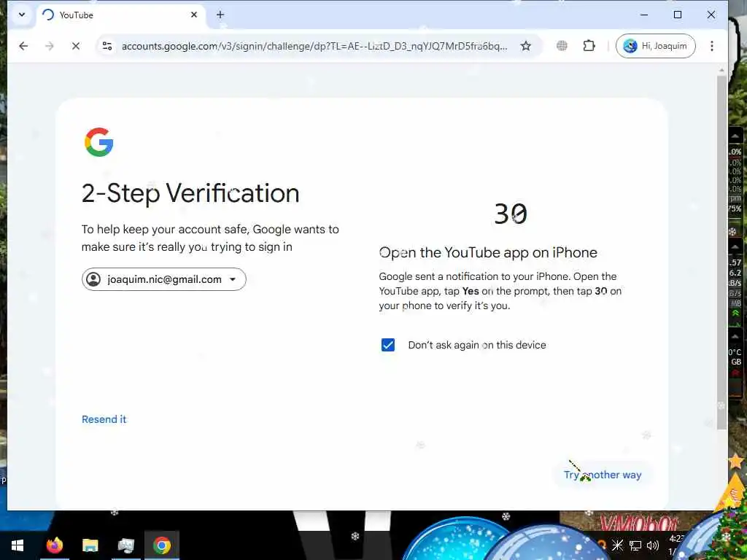This screenshot has height=560, width=747.
Task: Open the grey globe extension icon
Action: tap(562, 46)
